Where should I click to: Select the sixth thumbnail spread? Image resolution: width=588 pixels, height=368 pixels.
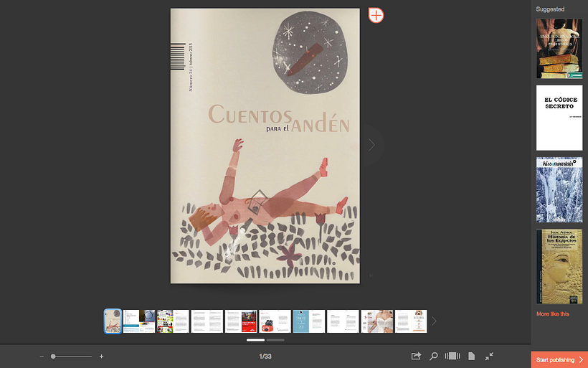[275, 321]
